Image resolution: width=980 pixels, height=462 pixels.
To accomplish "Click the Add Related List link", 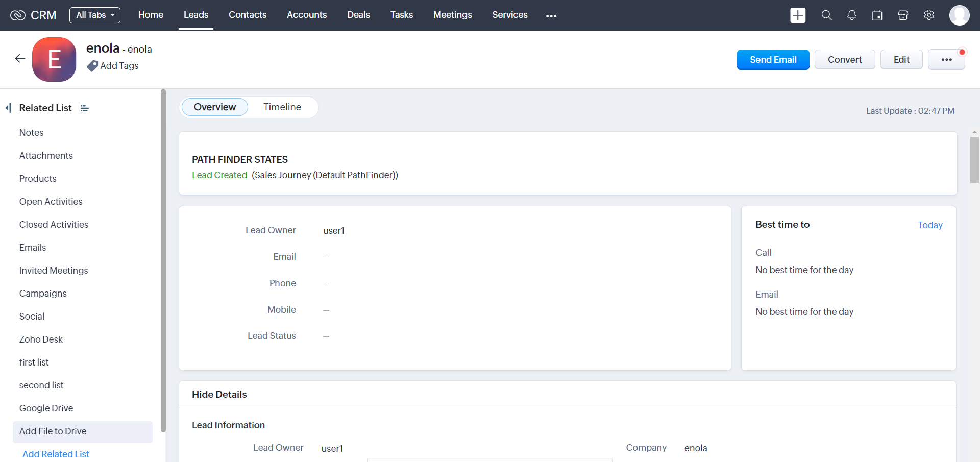I will [56, 454].
